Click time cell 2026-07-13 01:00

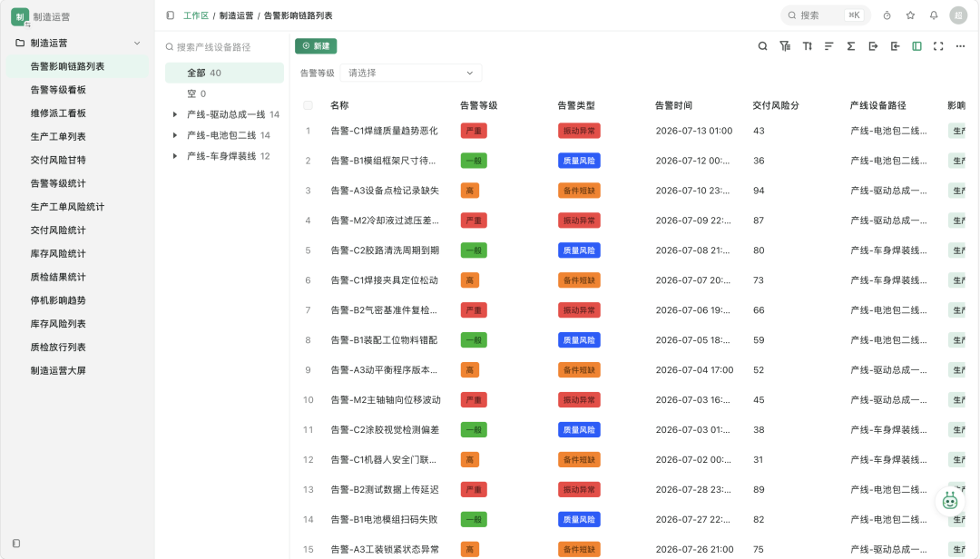(694, 131)
